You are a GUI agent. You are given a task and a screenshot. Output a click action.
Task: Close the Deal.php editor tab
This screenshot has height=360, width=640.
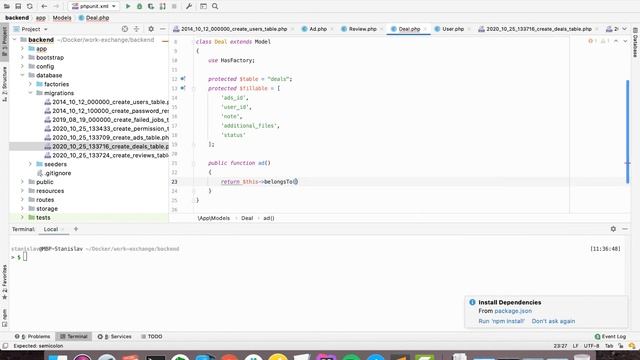[x=425, y=29]
